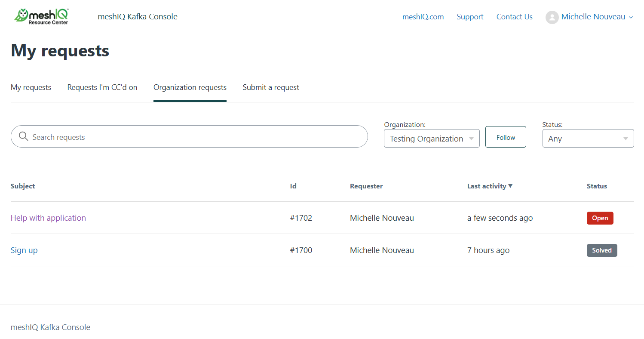Click the gray Solved status badge
The width and height of the screenshot is (644, 339).
coord(601,250)
